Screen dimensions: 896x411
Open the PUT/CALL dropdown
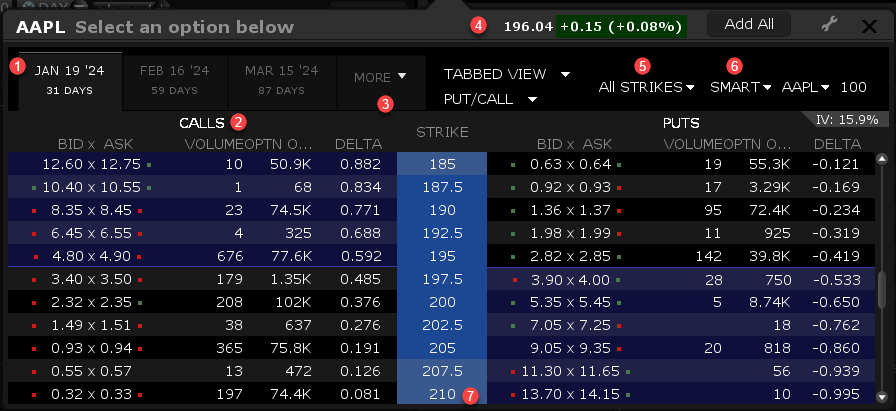pos(490,99)
